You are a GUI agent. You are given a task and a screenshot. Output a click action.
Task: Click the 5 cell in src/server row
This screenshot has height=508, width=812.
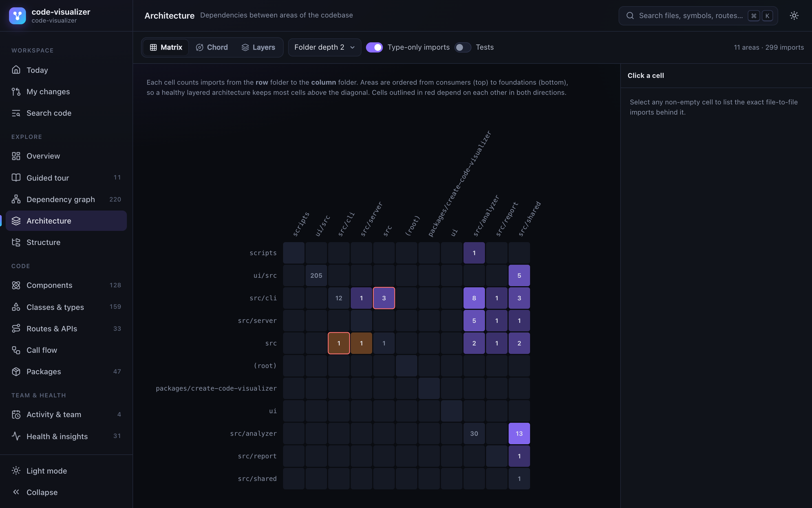point(474,321)
